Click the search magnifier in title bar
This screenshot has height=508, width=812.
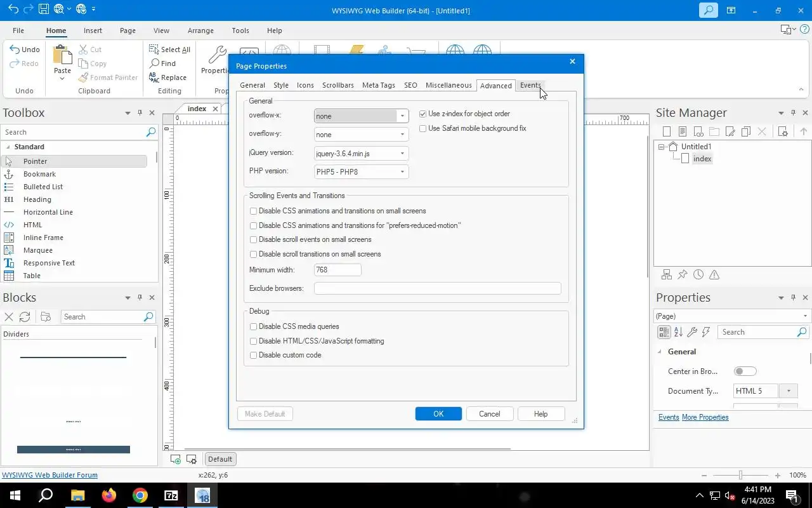[709, 10]
